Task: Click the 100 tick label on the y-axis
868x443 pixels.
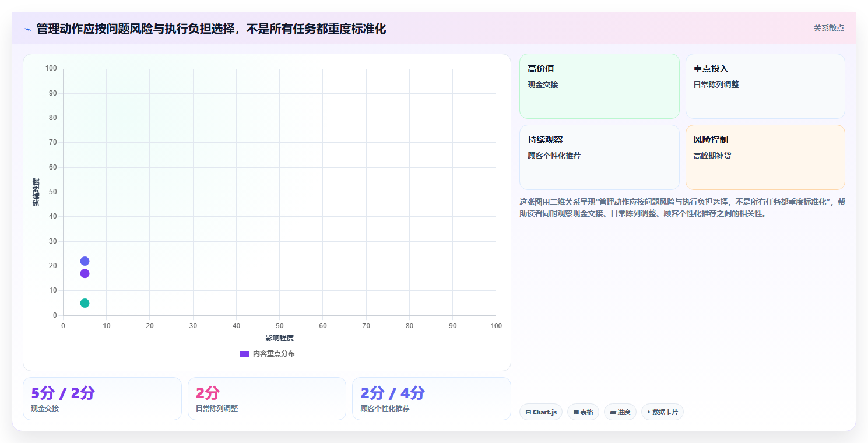Action: pyautogui.click(x=51, y=69)
